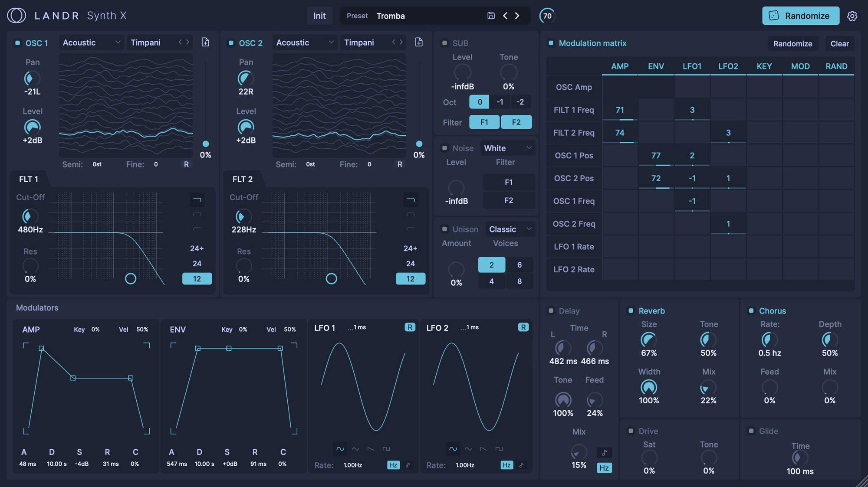
Task: Select the RAND modulation column header
Action: [x=836, y=66]
